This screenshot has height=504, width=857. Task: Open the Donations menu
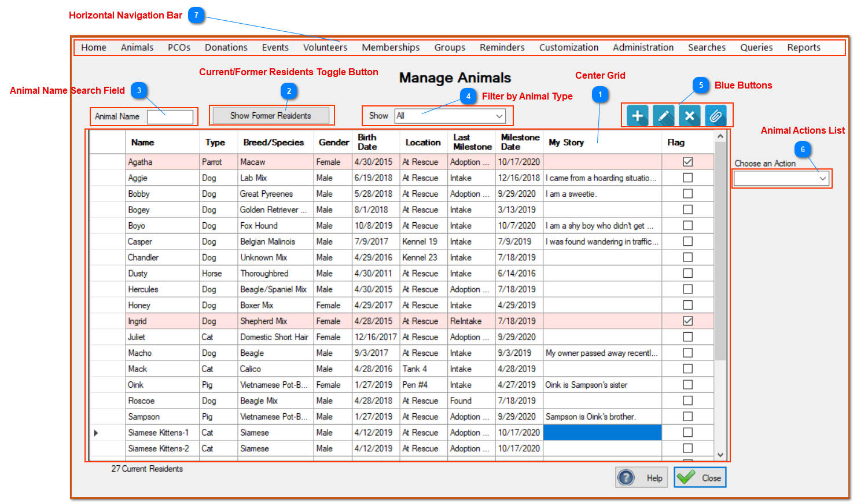coord(226,47)
